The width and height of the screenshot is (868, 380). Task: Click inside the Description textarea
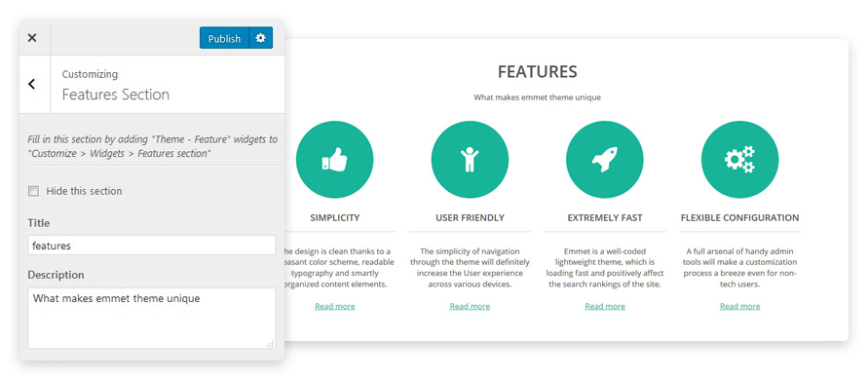[151, 318]
